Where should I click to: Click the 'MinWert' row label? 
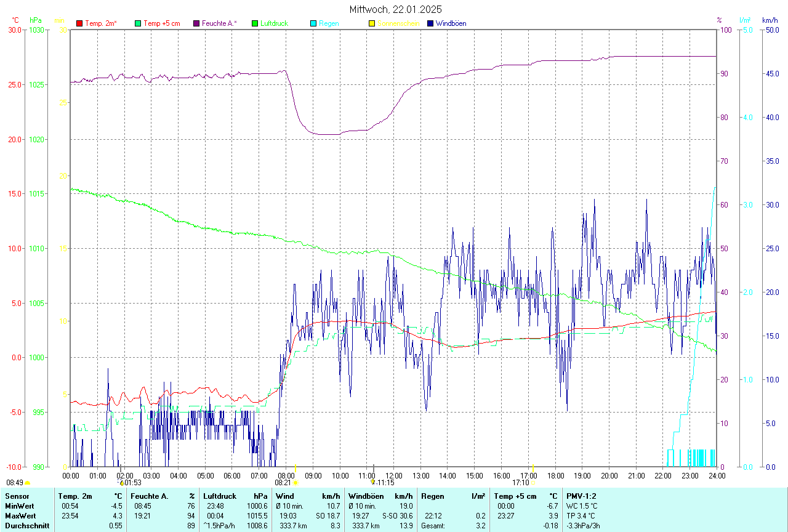(18, 506)
